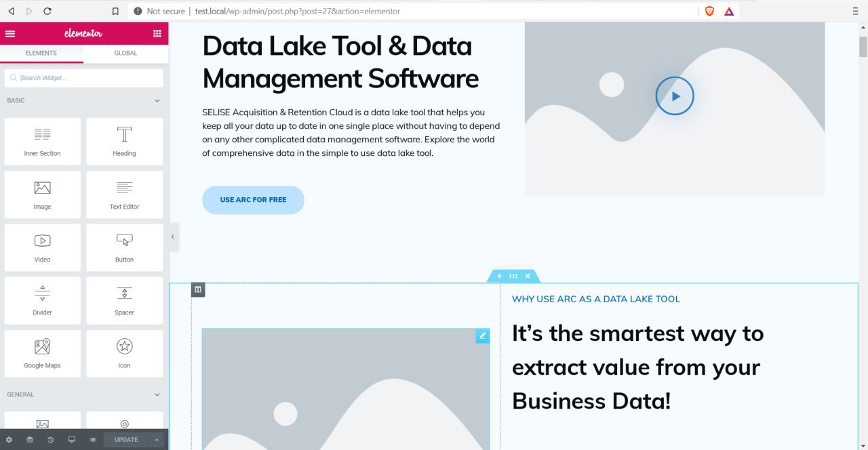Click the lower placeholder image
This screenshot has width=868, height=450.
(x=346, y=390)
